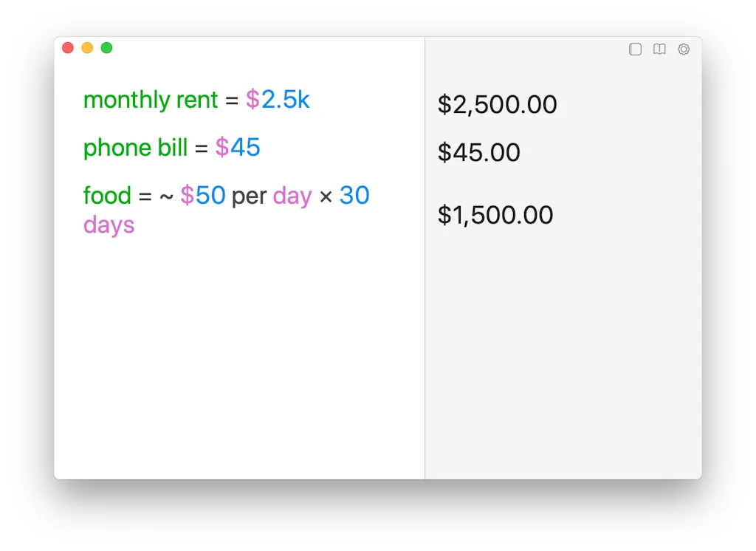Image resolution: width=756 pixels, height=551 pixels.
Task: Minimize window with the yellow button
Action: (87, 48)
